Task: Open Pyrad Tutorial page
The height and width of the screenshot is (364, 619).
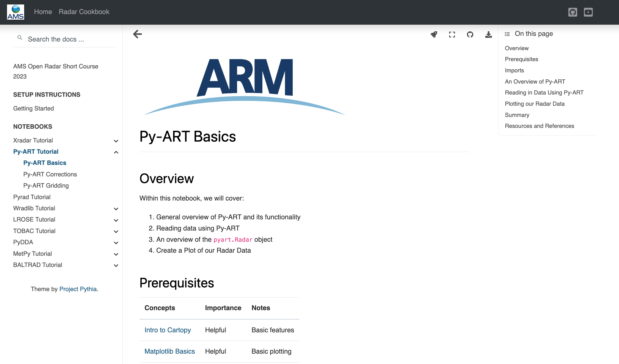Action: (32, 197)
